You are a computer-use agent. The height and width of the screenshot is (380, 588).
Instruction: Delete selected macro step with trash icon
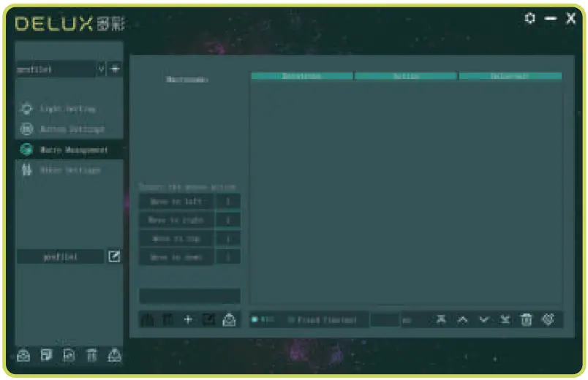[x=527, y=319]
